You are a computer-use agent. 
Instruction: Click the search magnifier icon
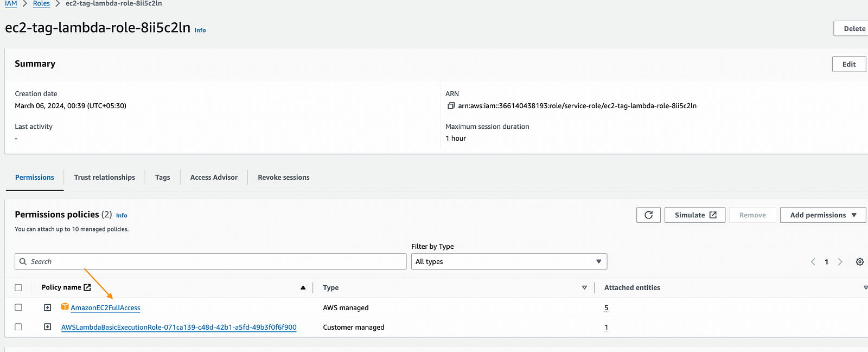pyautogui.click(x=23, y=261)
